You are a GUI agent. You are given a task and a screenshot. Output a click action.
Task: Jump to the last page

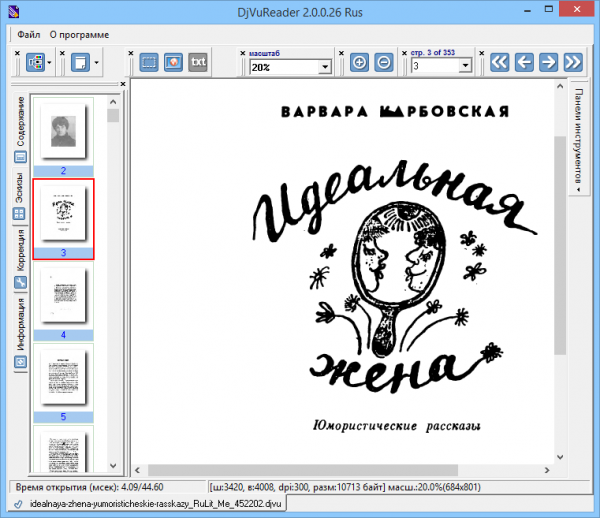coord(573,62)
